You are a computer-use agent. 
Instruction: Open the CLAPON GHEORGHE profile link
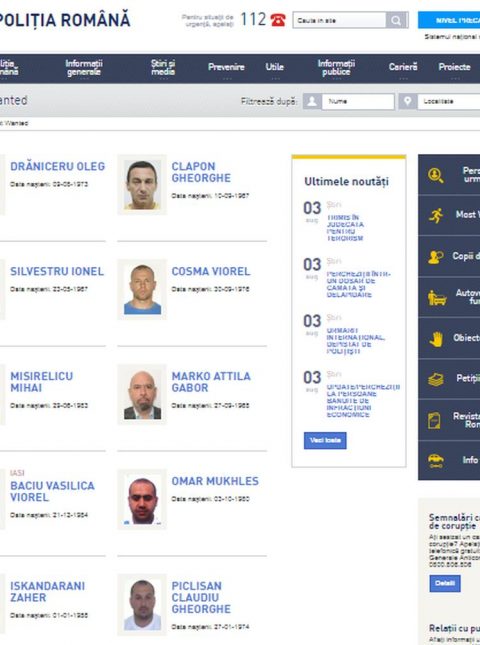tap(201, 172)
